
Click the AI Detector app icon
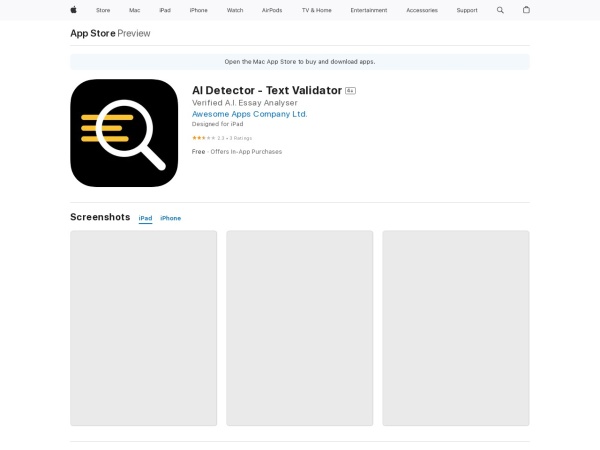click(x=124, y=133)
